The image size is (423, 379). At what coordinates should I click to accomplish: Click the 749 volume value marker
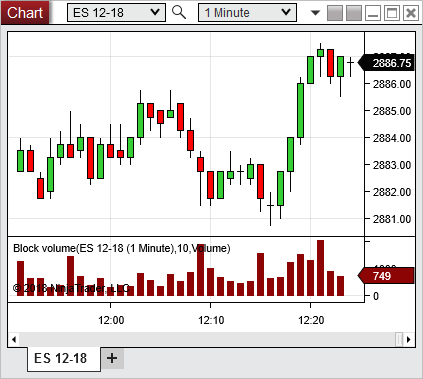pyautogui.click(x=386, y=276)
